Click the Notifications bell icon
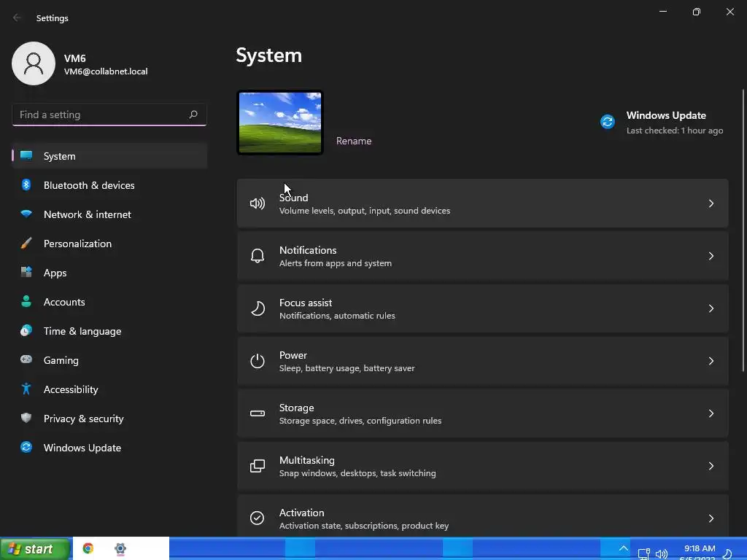The height and width of the screenshot is (560, 747). click(258, 256)
